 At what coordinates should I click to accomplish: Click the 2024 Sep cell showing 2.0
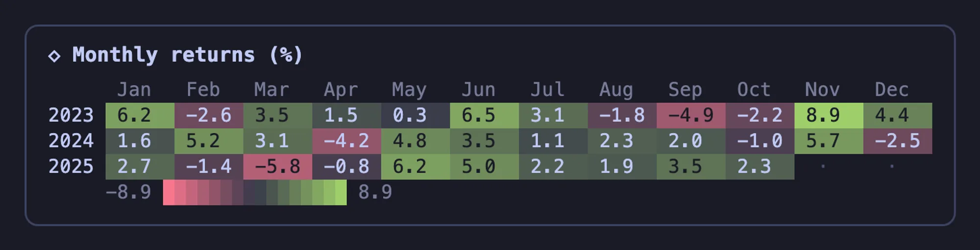[691, 141]
